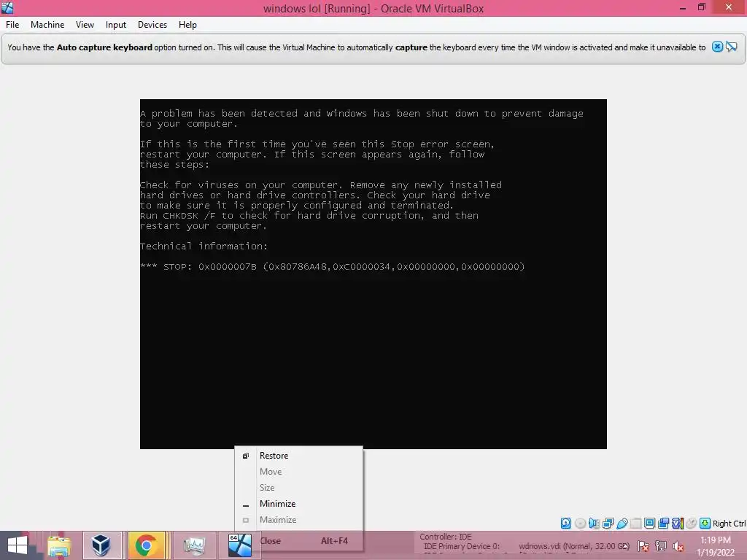Screen dimensions: 747x560
Task: Click the STOP: 0x0000007B error line
Action: [333, 267]
